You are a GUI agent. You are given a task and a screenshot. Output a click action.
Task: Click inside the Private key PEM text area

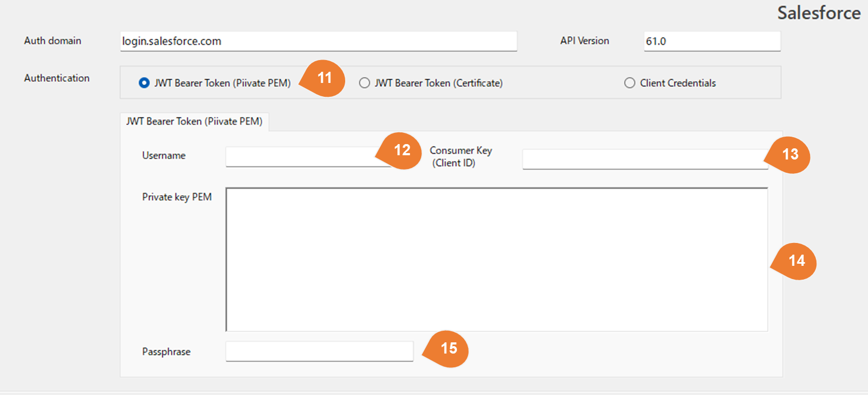pos(496,259)
